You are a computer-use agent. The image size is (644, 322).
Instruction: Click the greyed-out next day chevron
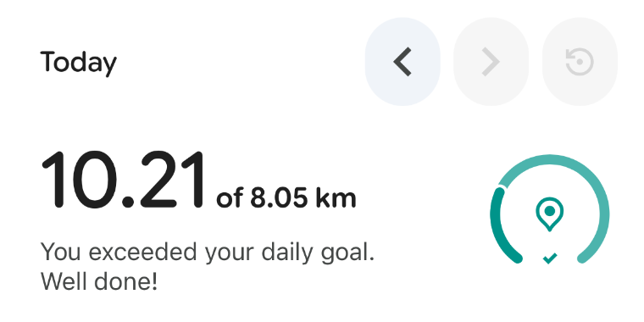pos(491,62)
